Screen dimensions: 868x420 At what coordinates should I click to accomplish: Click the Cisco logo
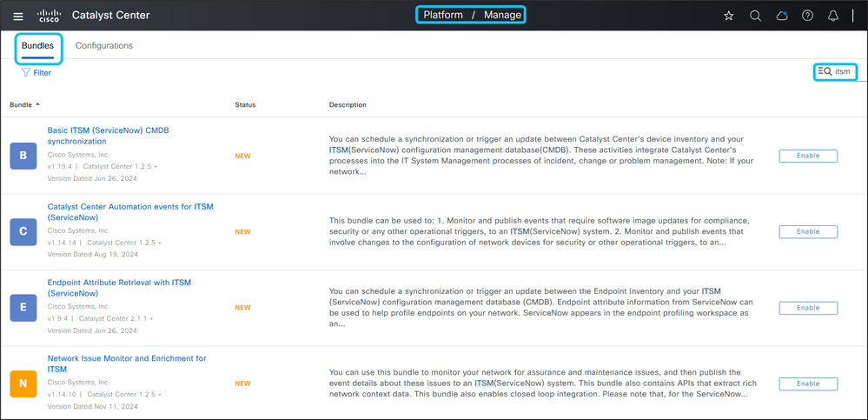[x=49, y=16]
